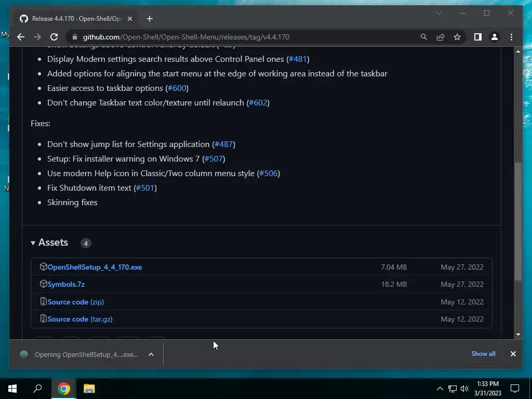Viewport: 532px width, 399px height.
Task: Bookmark this page with the star icon
Action: [457, 37]
